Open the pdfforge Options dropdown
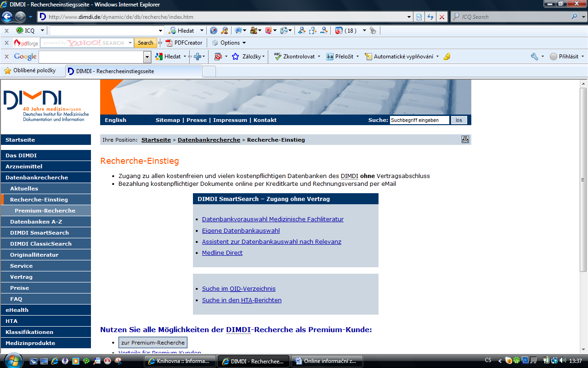The width and height of the screenshot is (588, 368). point(230,43)
